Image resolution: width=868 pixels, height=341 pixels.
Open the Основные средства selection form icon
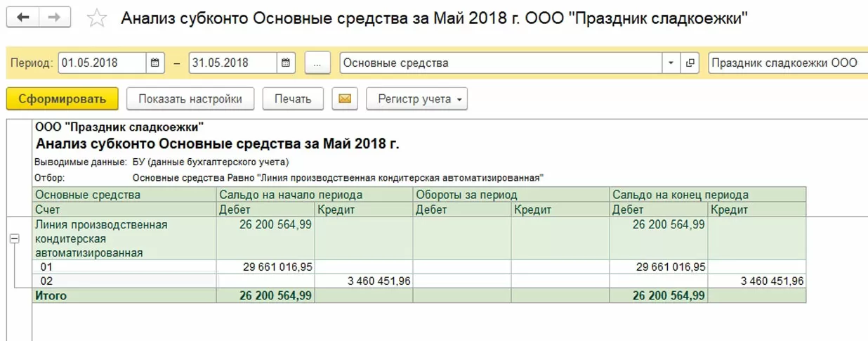[x=690, y=63]
